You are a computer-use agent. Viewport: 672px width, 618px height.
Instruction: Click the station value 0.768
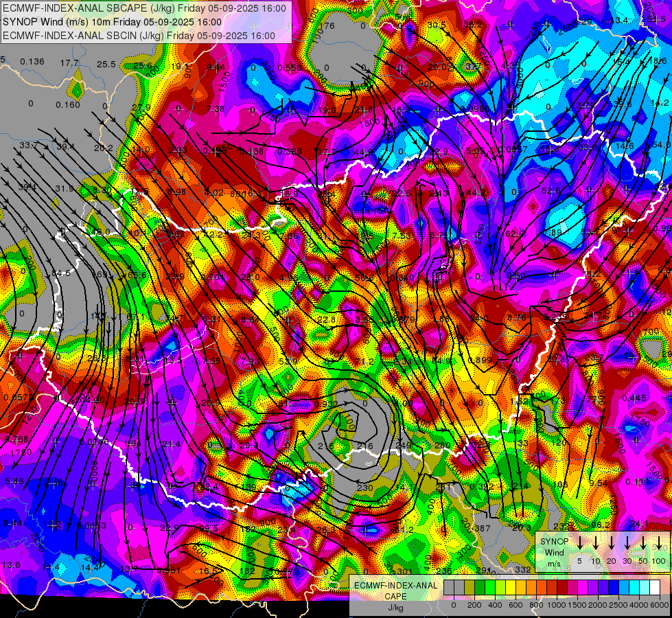pyautogui.click(x=16, y=439)
